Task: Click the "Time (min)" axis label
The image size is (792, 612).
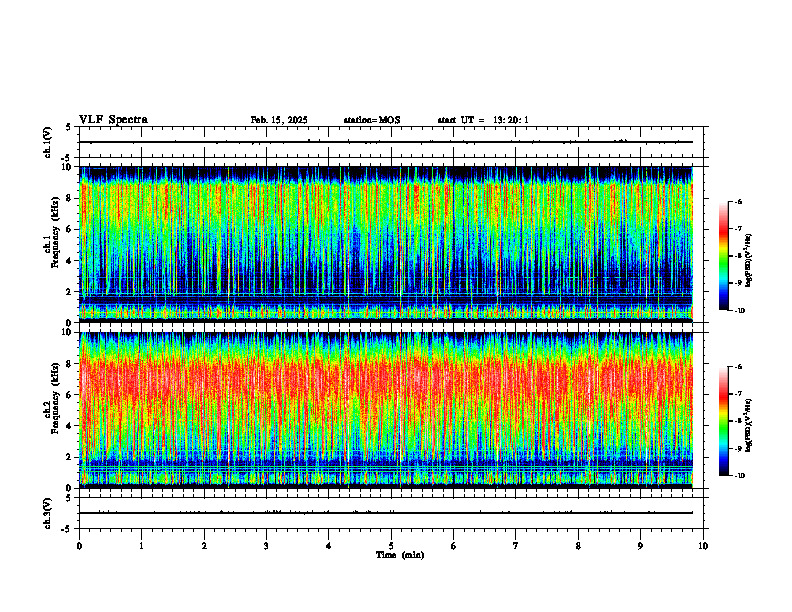Action: coord(400,555)
